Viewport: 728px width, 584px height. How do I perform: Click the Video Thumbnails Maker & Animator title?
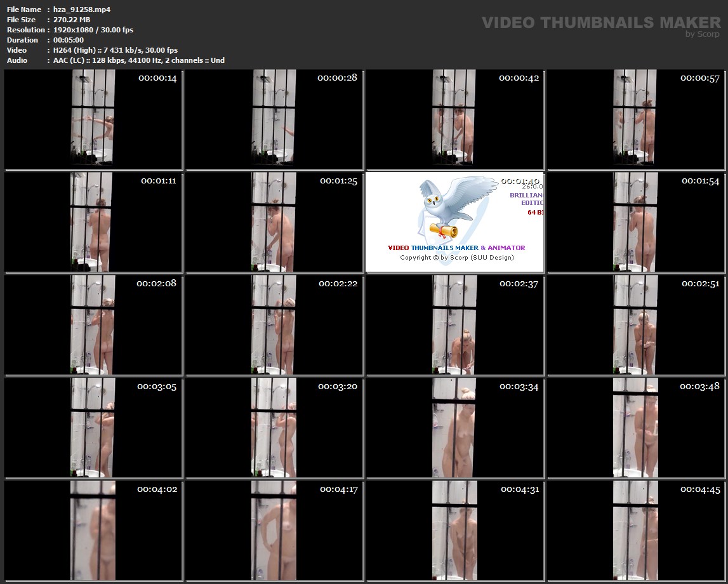(x=456, y=248)
